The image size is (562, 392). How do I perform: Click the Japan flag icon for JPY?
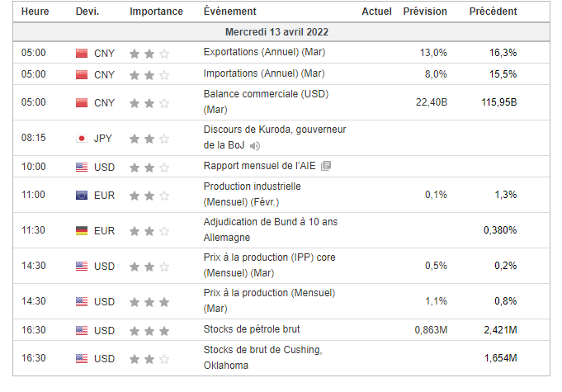(81, 139)
